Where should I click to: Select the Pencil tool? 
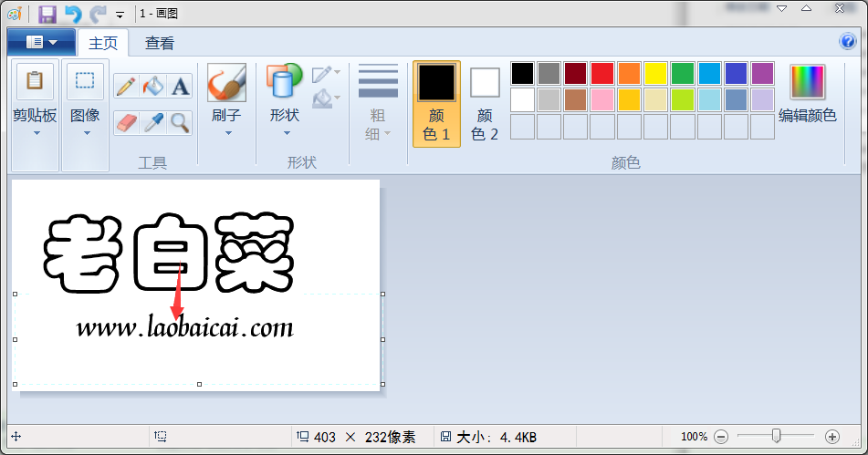[126, 87]
